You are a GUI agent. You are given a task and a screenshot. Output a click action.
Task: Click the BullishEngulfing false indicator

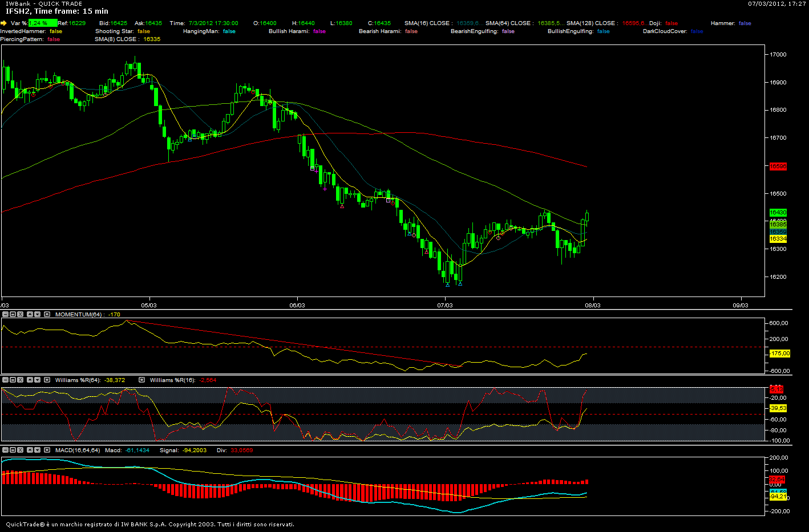coord(579,31)
